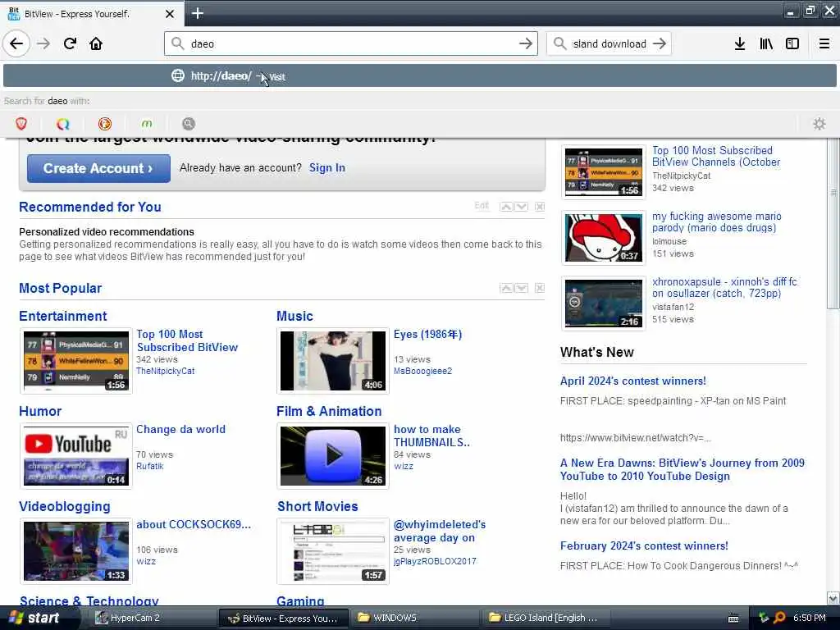Viewport: 840px width, 630px height.
Task: Search daeo with the DuckDuckGo icon
Action: pos(105,124)
